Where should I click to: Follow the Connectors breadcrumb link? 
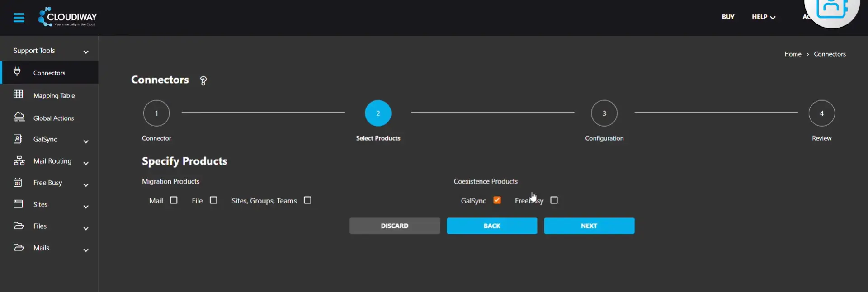pos(830,54)
